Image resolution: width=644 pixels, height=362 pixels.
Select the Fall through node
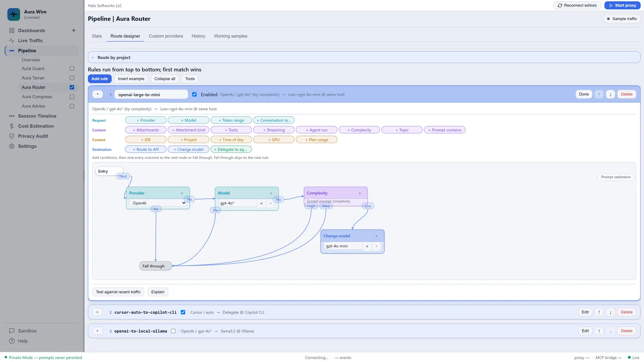[155, 266]
